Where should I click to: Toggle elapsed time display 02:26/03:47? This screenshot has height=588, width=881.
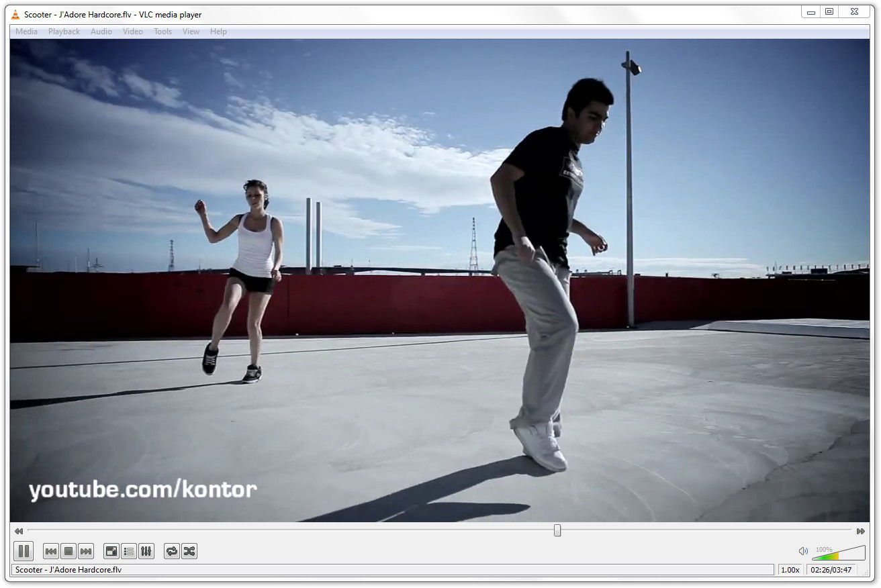(x=832, y=570)
